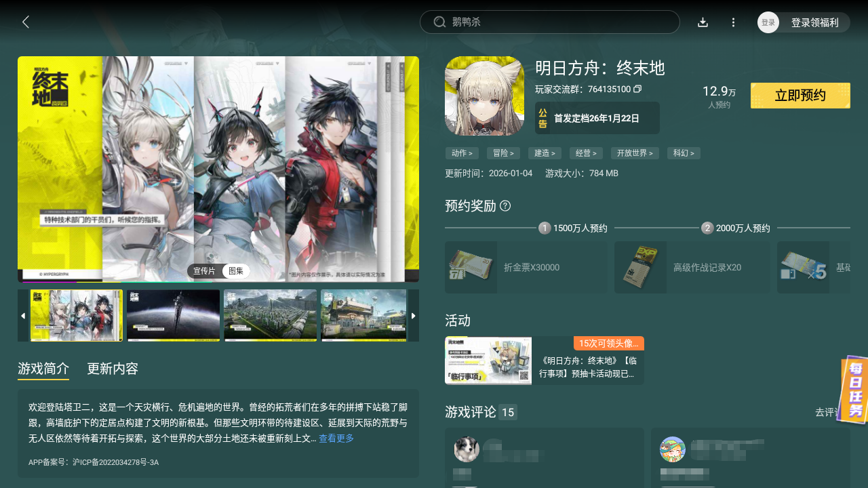The image size is (868, 488).
Task: Click the activity banner image with QR code
Action: 488,361
